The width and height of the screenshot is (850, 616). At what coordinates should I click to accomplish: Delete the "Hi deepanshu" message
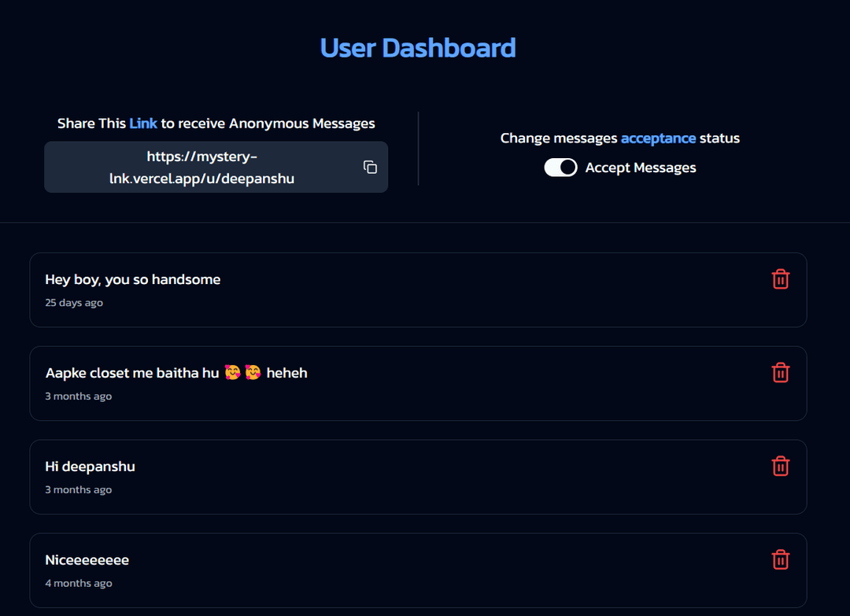tap(780, 467)
